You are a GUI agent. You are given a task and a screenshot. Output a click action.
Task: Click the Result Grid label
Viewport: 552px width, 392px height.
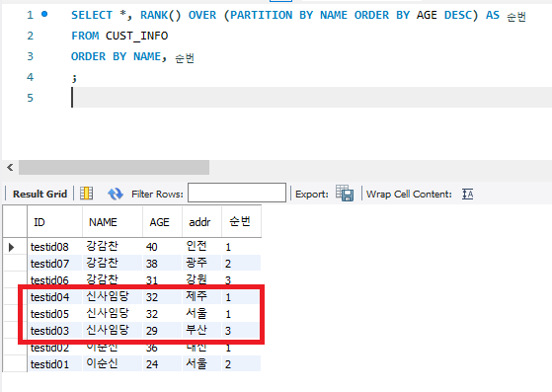click(39, 194)
